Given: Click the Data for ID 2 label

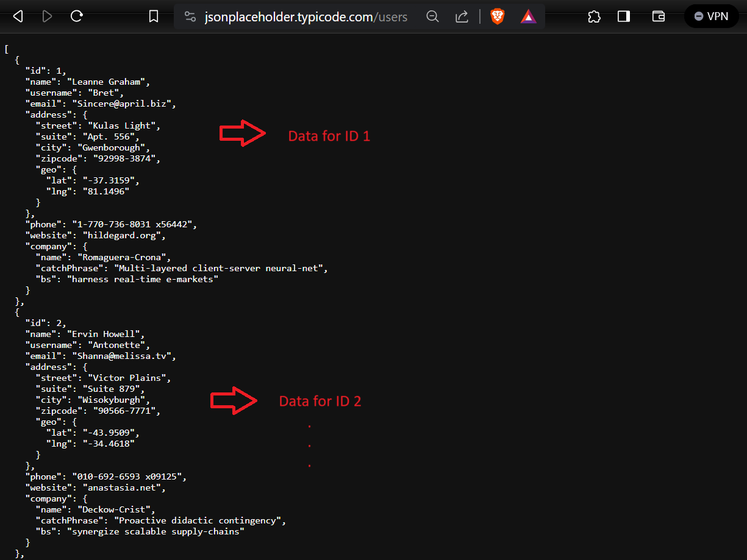Looking at the screenshot, I should [320, 401].
